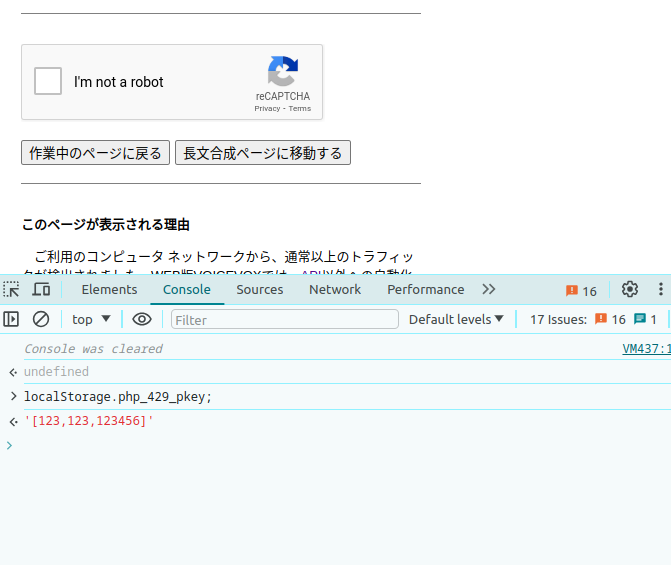Toggle live expression eye icon
Viewport: 671px width, 565px height.
pos(142,319)
